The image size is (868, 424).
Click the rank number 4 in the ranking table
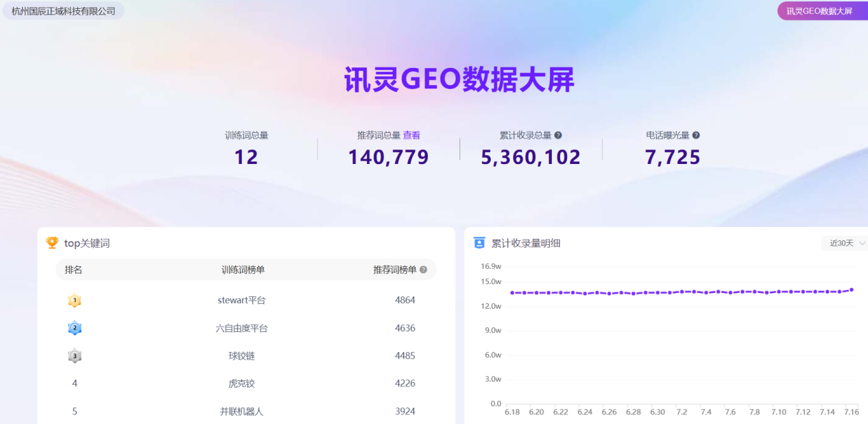tap(75, 384)
